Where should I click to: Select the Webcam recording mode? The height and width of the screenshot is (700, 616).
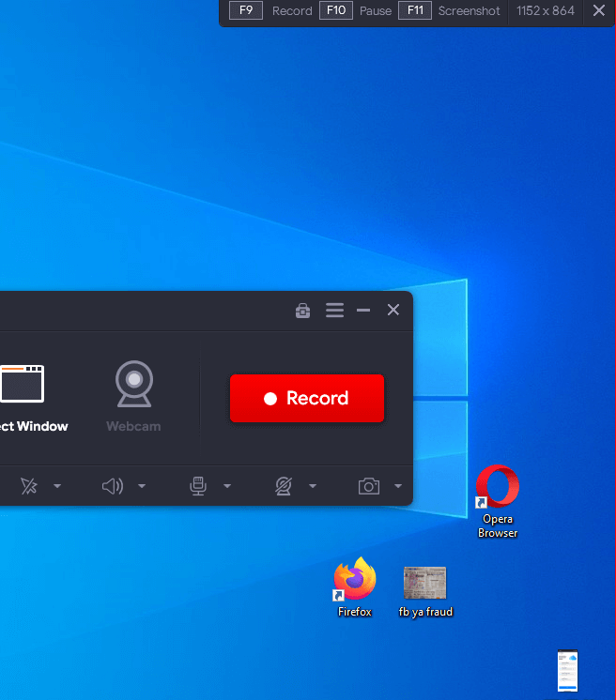(133, 395)
